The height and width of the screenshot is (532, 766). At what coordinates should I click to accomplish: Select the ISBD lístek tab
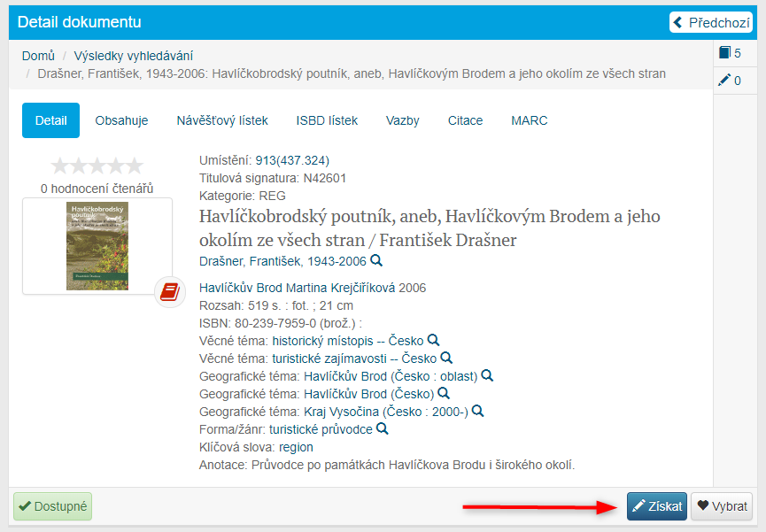coord(327,120)
